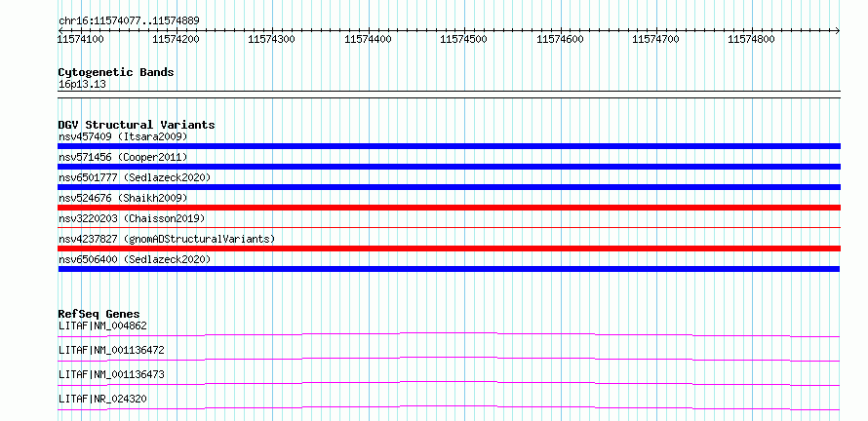Click the thin red line under nsv3220203
This screenshot has width=868, height=421.
click(449, 227)
